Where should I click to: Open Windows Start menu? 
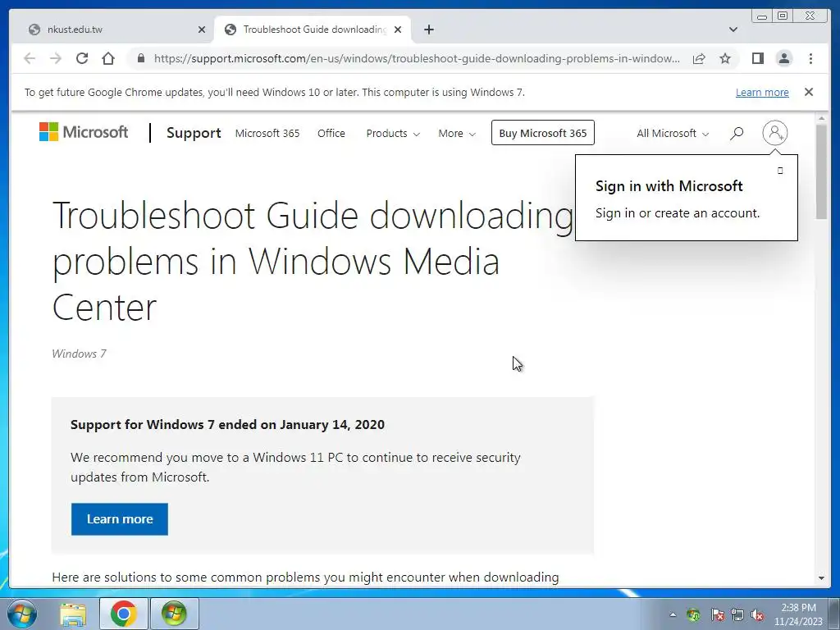[22, 614]
